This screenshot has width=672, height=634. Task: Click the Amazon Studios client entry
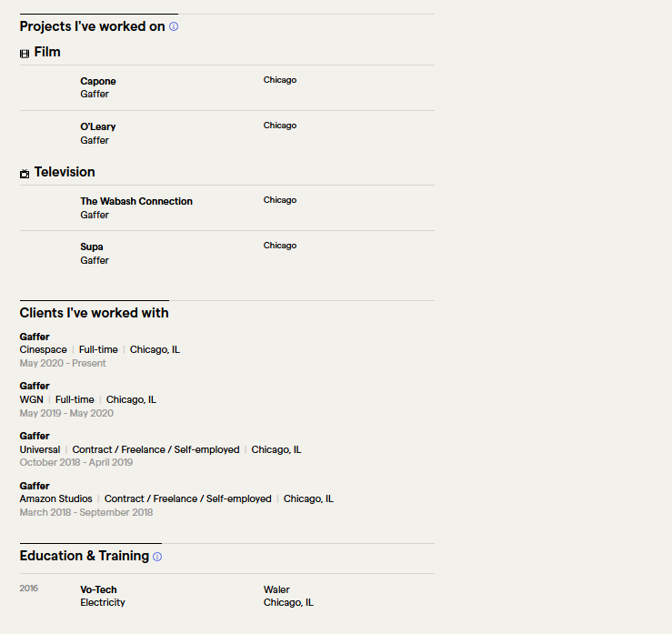coord(55,498)
